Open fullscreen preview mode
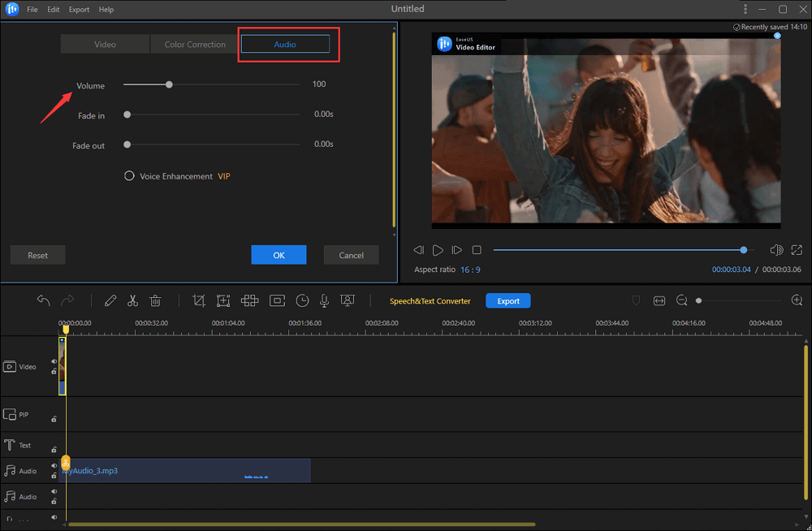812x531 pixels. (x=797, y=250)
